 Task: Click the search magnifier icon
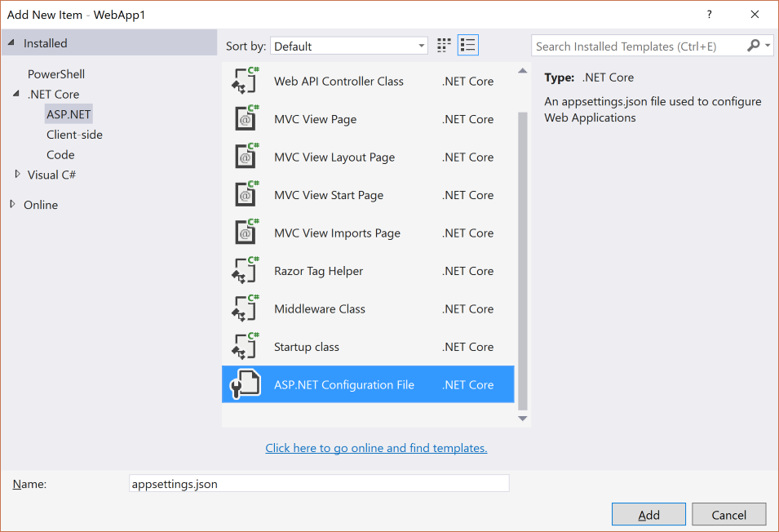click(x=753, y=46)
